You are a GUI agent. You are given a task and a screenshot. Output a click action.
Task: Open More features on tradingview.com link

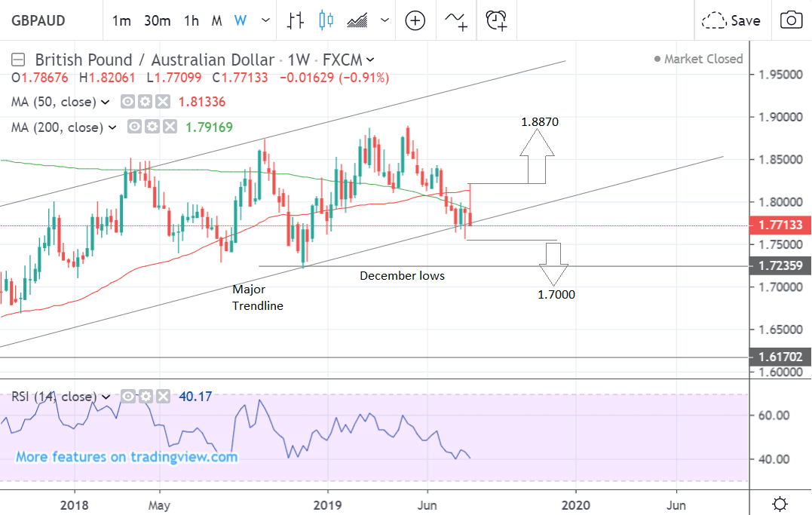pos(127,457)
